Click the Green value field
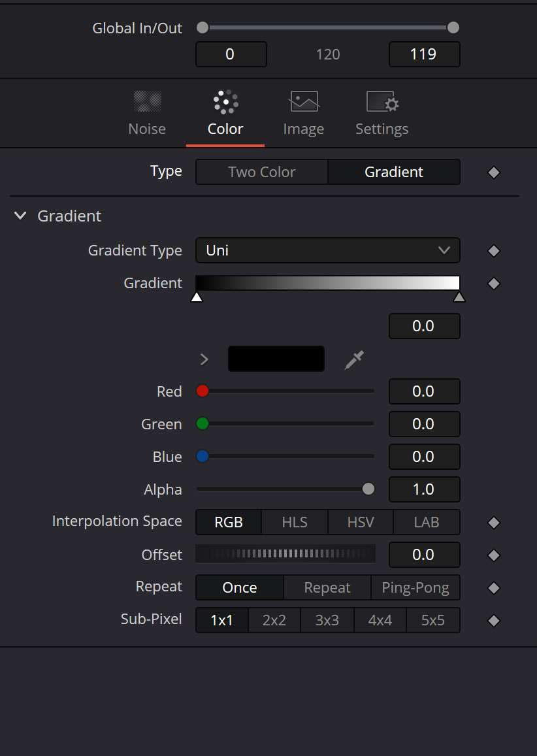The width and height of the screenshot is (537, 756). pyautogui.click(x=424, y=424)
